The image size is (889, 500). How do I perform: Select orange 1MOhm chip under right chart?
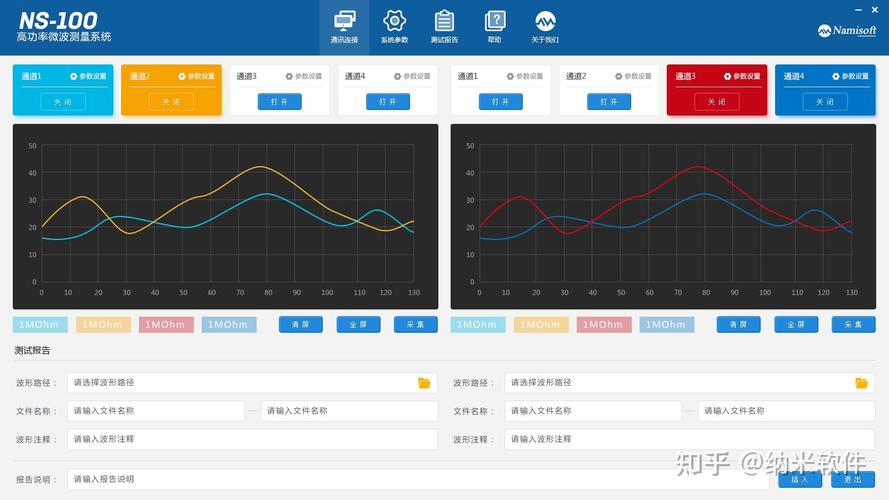click(x=541, y=325)
